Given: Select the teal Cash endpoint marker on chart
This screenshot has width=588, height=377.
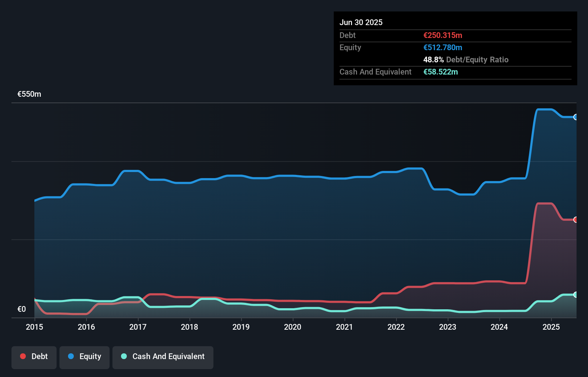Looking at the screenshot, I should pos(576,295).
